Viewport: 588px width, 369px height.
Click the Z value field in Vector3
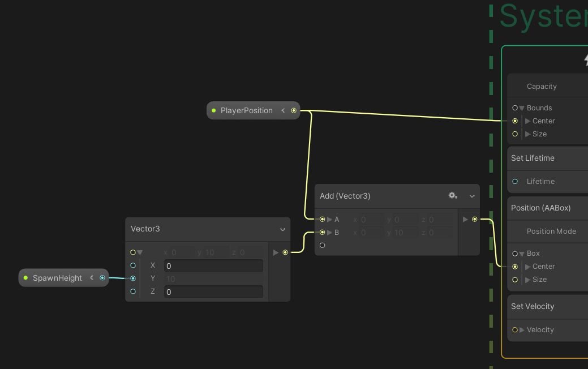point(213,292)
